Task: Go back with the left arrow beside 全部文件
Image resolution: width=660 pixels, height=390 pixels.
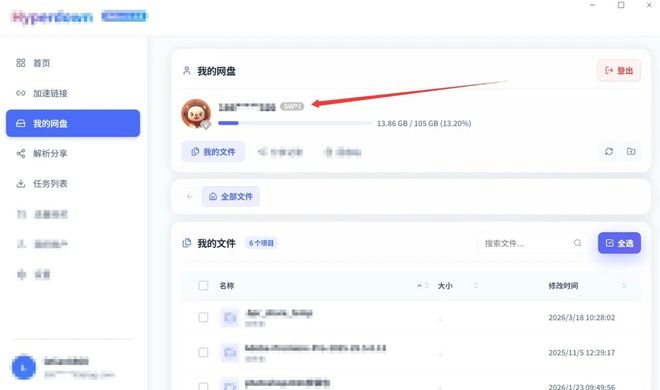Action: (189, 196)
